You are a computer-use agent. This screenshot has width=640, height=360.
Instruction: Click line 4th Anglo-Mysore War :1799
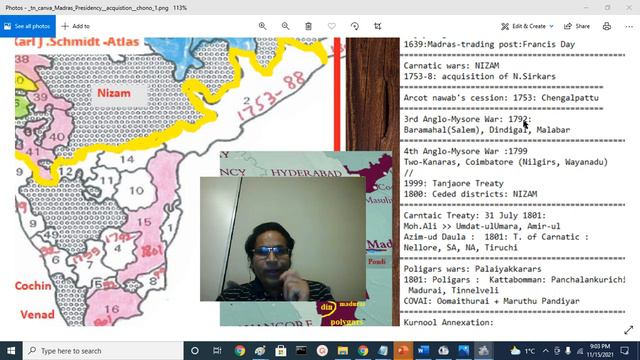point(465,151)
